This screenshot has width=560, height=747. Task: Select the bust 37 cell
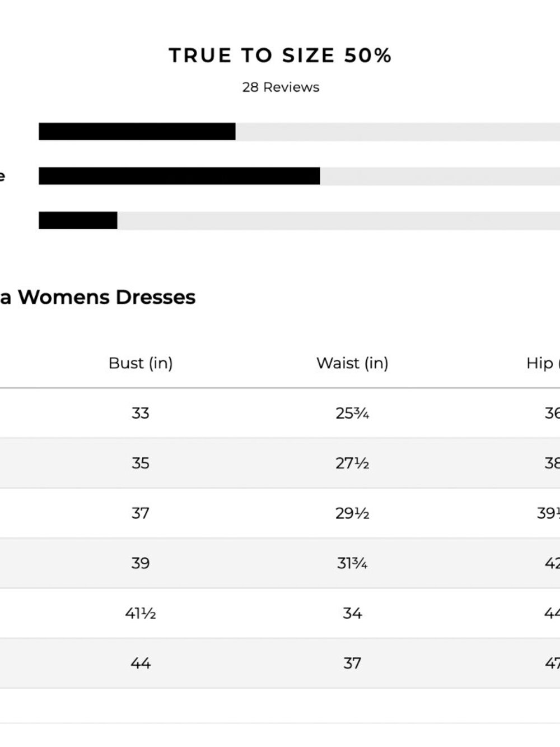coord(141,513)
